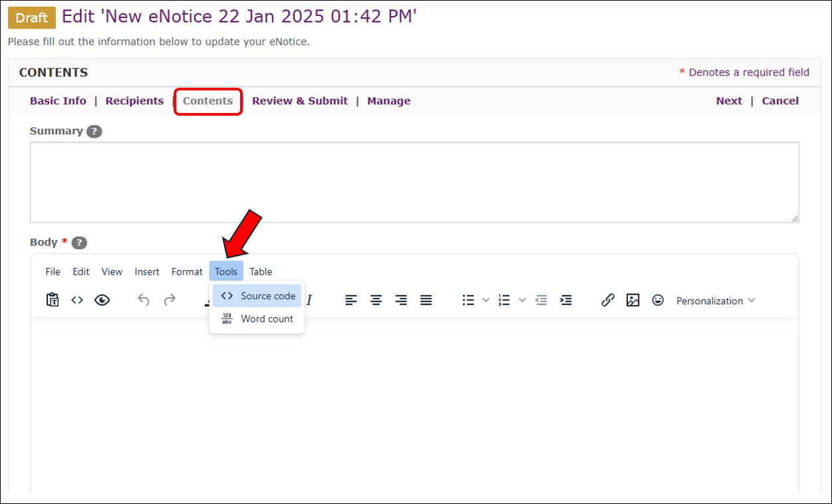Center align the text
Image resolution: width=832 pixels, height=504 pixels.
[376, 301]
